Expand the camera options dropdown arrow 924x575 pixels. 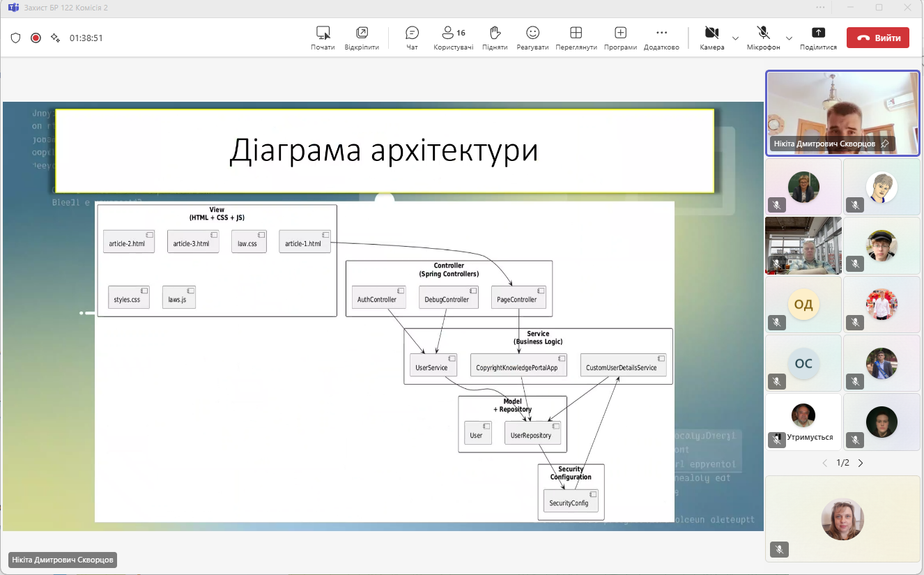(735, 38)
